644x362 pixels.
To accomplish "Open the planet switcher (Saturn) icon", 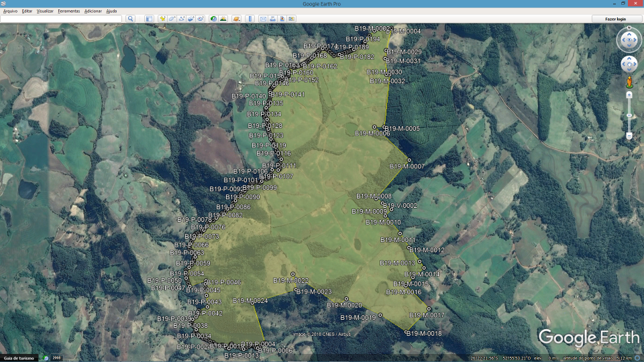I will tap(236, 19).
